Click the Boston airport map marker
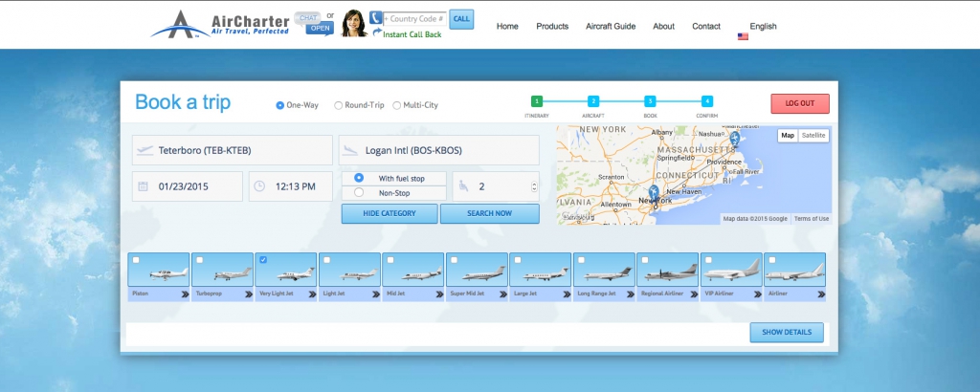Screen dimensions: 980x392 click(735, 138)
